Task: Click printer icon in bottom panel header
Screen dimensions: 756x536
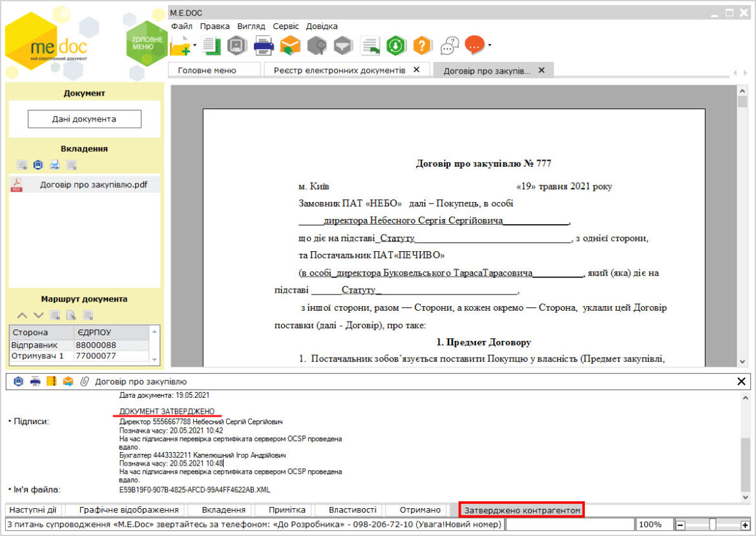Action: pyautogui.click(x=35, y=382)
